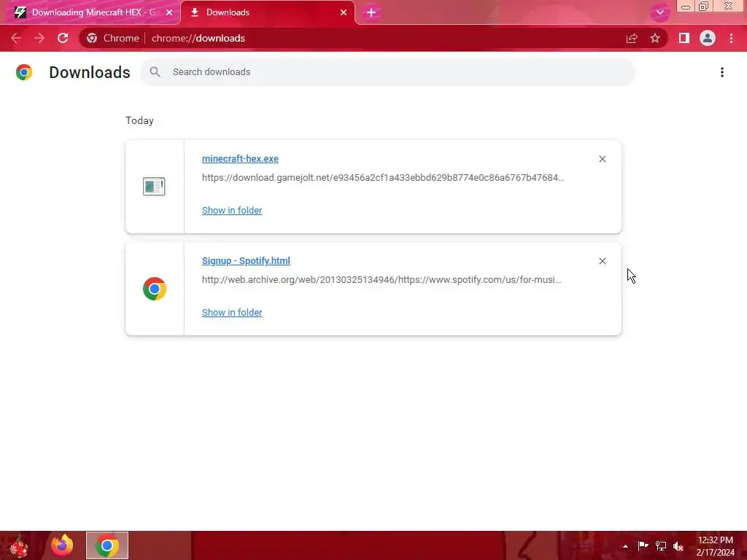The image size is (747, 560).
Task: Click the magnifier icon in search box
Action: (x=155, y=72)
